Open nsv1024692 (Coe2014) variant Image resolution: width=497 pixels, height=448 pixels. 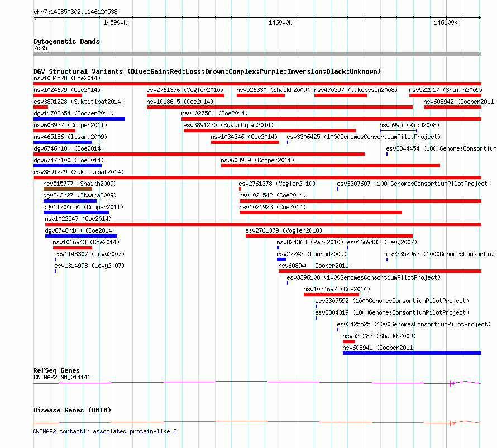pyautogui.click(x=337, y=289)
